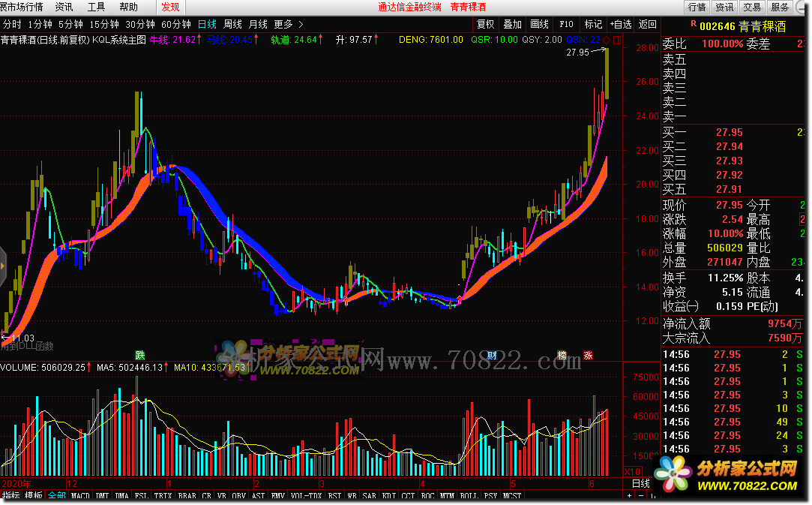Screen dimensions: 812x505
Task: Open F10 company info
Action: click(566, 24)
